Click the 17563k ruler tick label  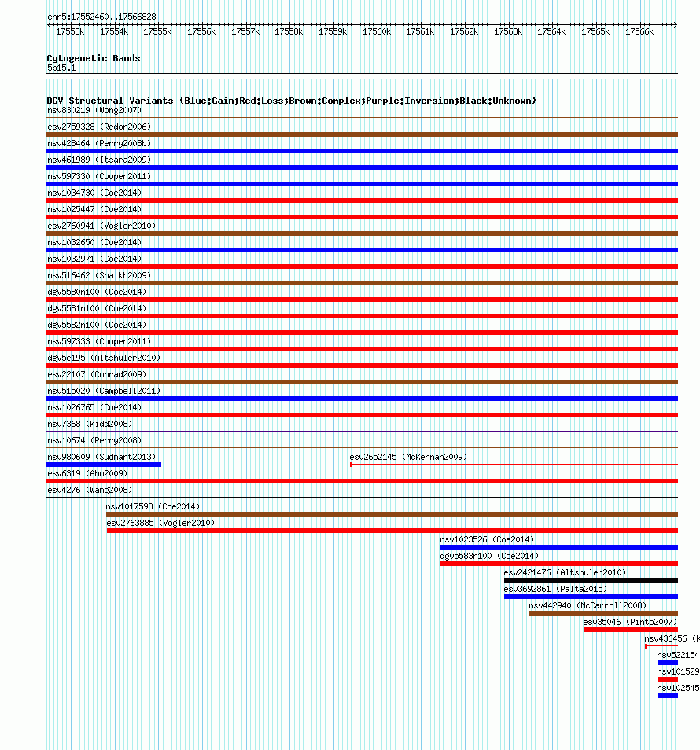click(508, 31)
